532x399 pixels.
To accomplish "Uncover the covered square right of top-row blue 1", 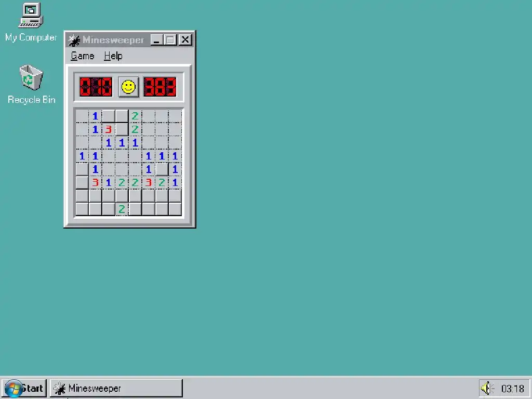I will coord(109,116).
